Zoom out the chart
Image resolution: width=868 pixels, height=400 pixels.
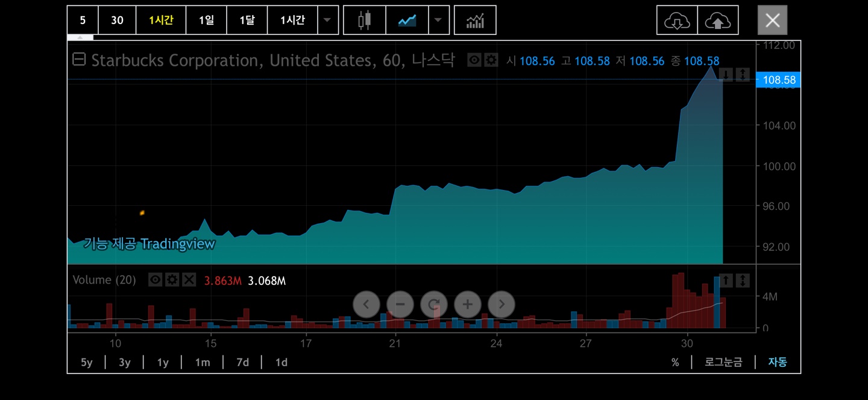click(x=400, y=304)
